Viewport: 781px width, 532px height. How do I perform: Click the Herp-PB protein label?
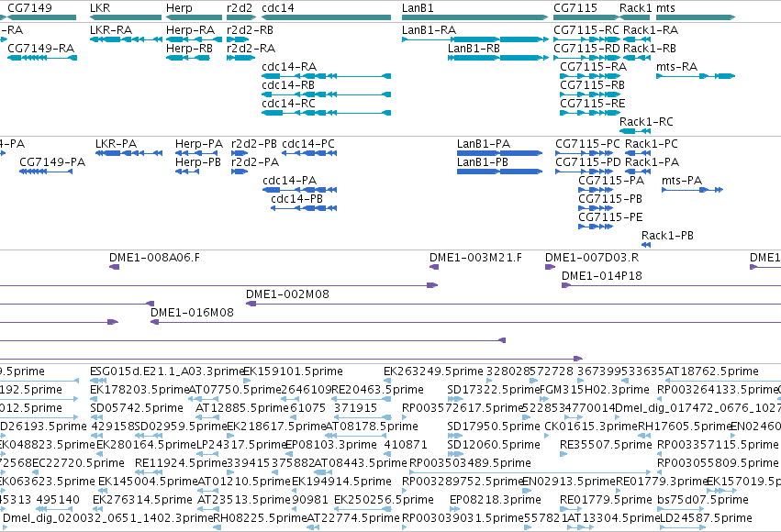click(x=197, y=162)
